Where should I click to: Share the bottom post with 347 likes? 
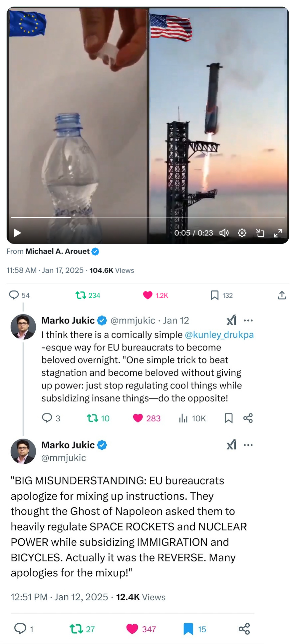point(244,629)
